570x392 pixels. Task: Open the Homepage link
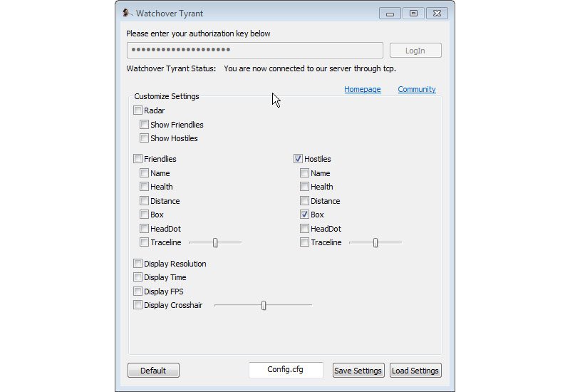coord(362,89)
